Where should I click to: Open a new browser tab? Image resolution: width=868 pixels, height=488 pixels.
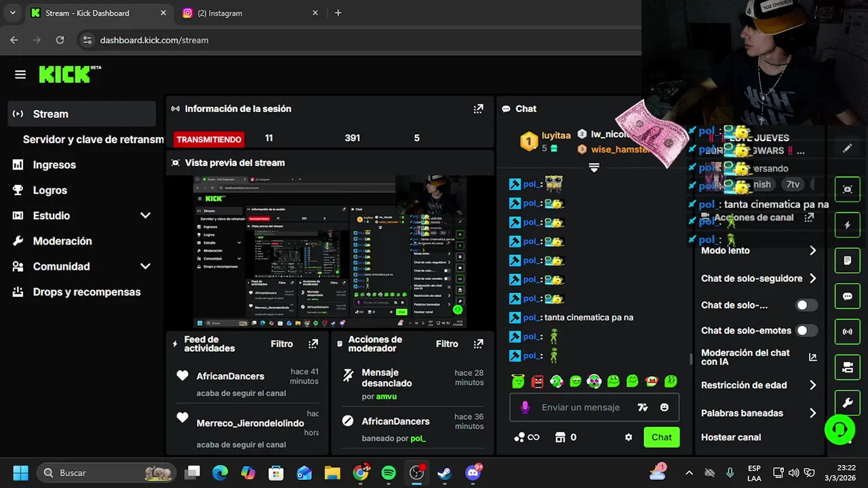coord(338,13)
